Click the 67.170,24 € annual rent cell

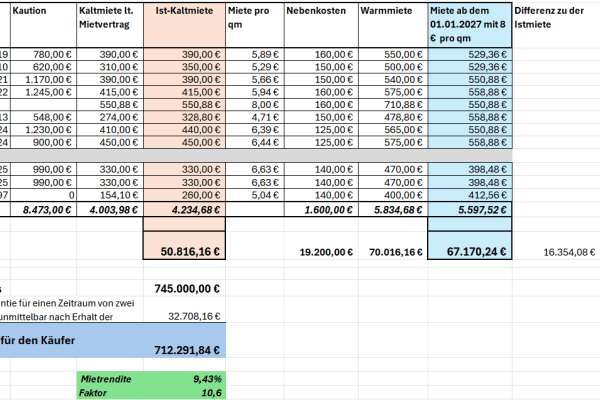(470, 245)
